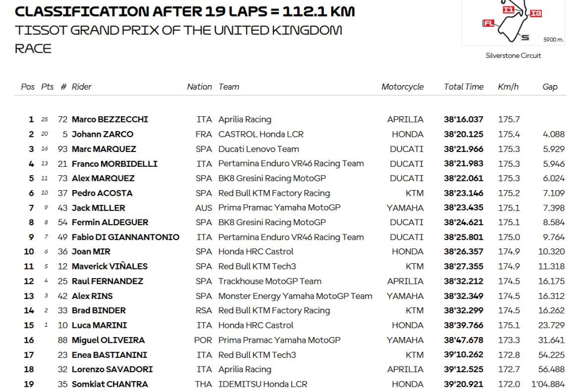Click the FL marker on circuit map

(489, 23)
